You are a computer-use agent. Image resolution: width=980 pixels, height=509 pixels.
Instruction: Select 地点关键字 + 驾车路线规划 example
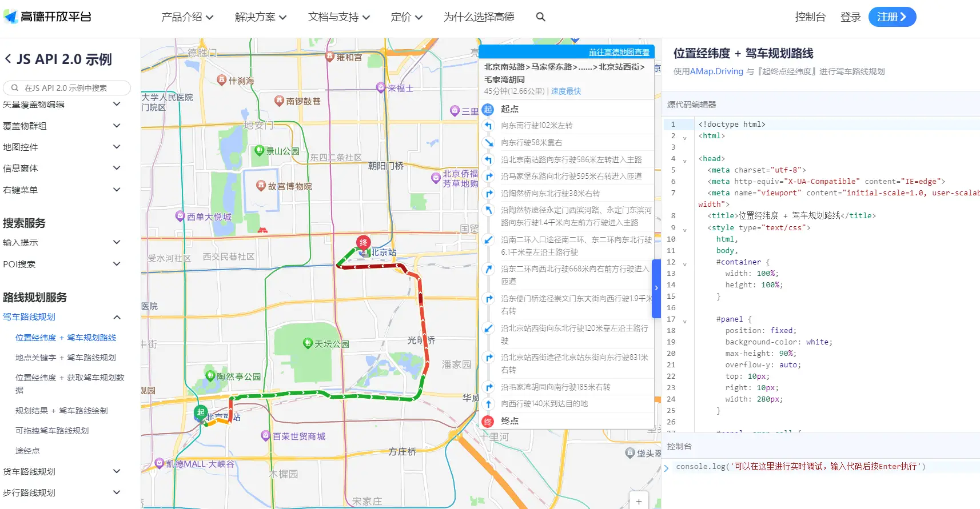pyautogui.click(x=66, y=358)
